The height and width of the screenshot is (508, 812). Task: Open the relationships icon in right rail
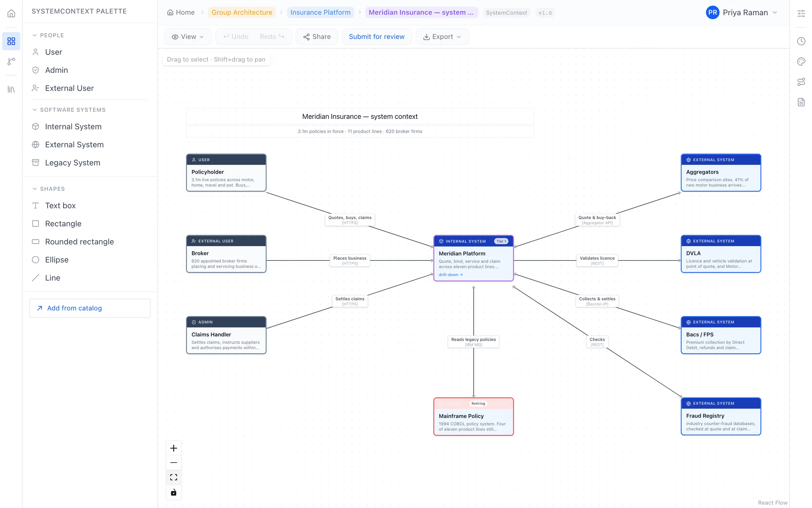click(x=801, y=82)
